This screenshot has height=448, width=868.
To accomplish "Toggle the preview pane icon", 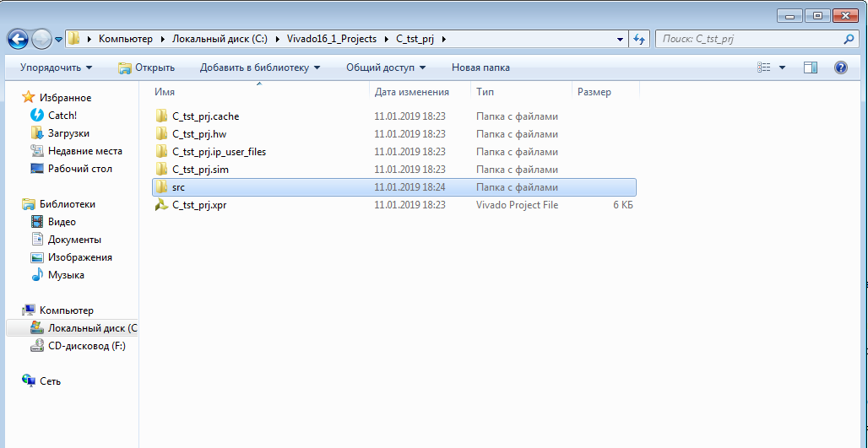I will [x=810, y=67].
